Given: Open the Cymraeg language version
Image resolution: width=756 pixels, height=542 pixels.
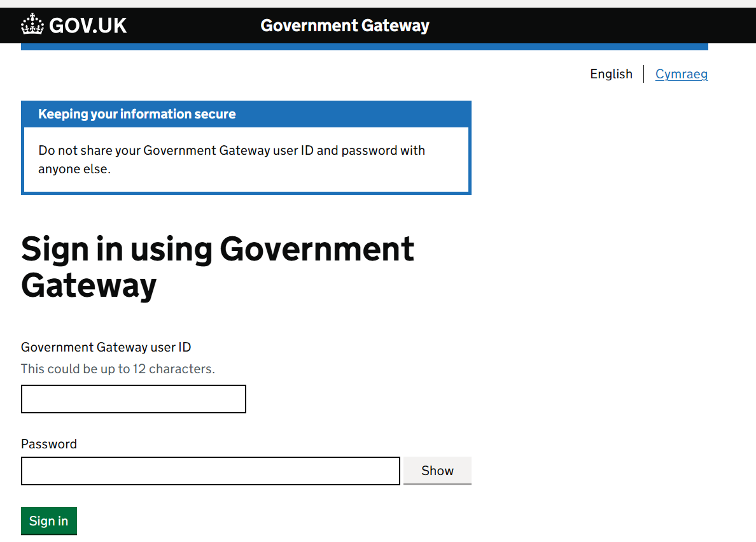Looking at the screenshot, I should tap(682, 74).
